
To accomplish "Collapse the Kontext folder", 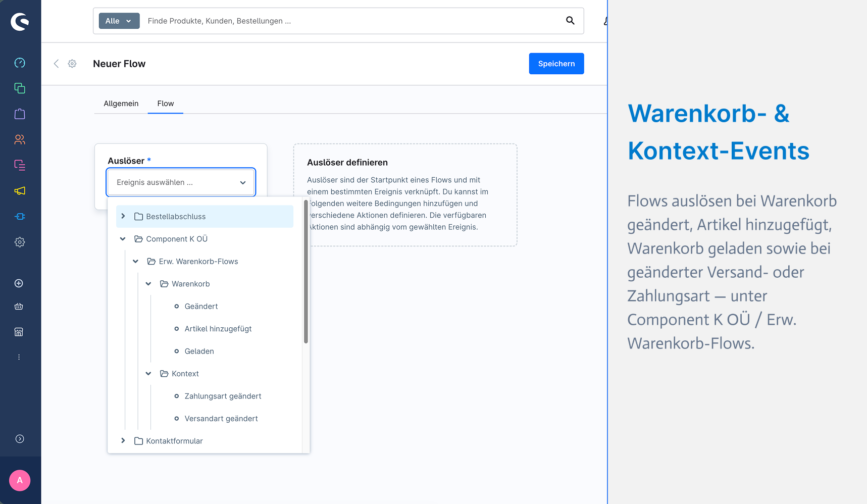I will pyautogui.click(x=148, y=374).
